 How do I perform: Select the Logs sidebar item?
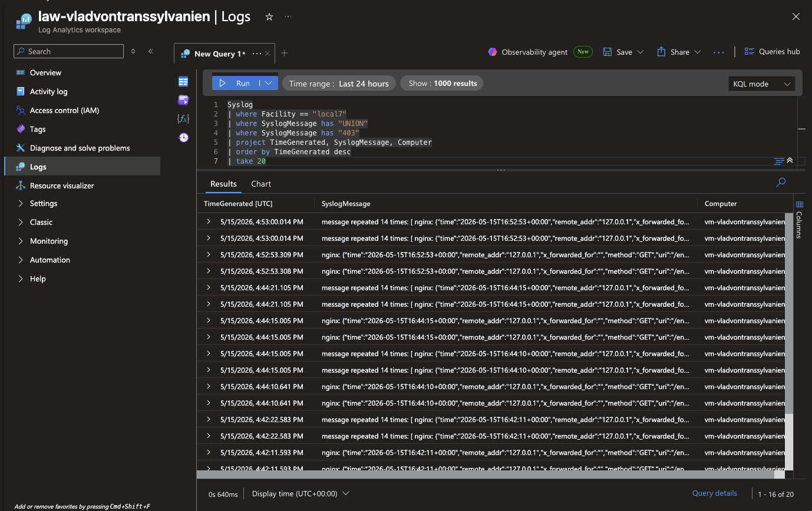tap(82, 167)
